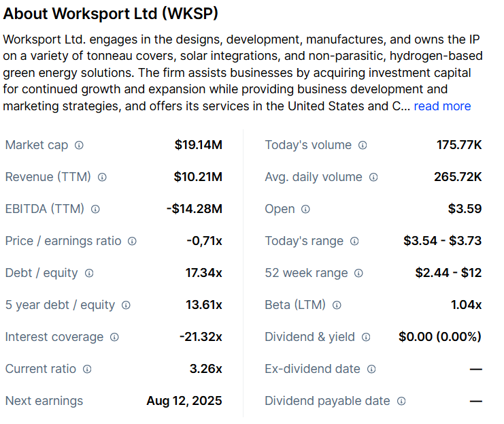The height and width of the screenshot is (424, 504).
Task: Click today's range $3.54 - $3.73
Action: coord(443,241)
